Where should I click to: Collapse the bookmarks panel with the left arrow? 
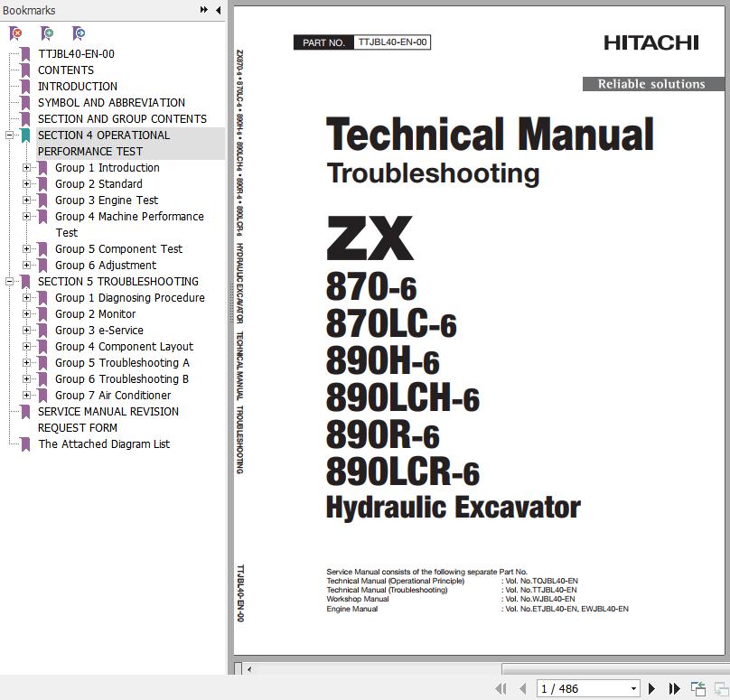(219, 10)
